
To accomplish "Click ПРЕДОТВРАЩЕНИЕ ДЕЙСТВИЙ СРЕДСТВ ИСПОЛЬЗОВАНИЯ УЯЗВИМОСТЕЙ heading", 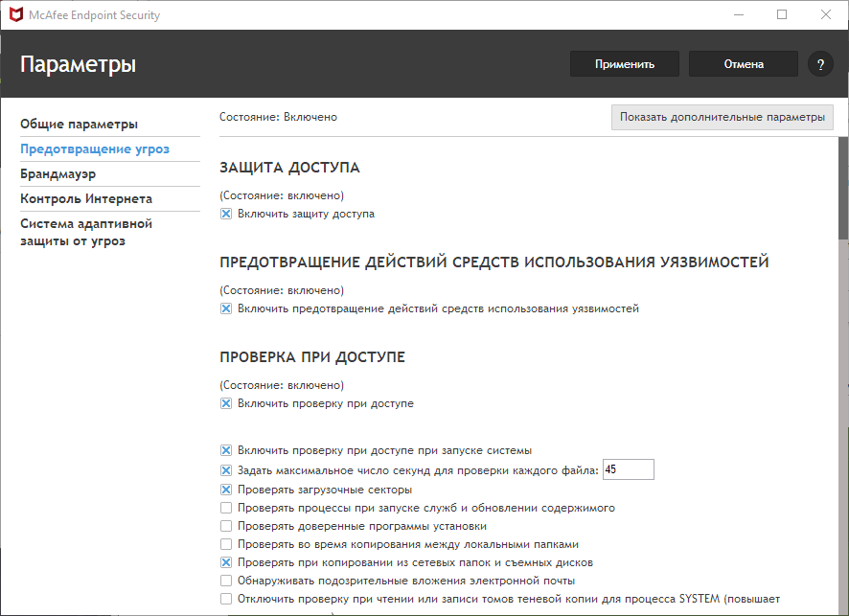I will tap(494, 262).
